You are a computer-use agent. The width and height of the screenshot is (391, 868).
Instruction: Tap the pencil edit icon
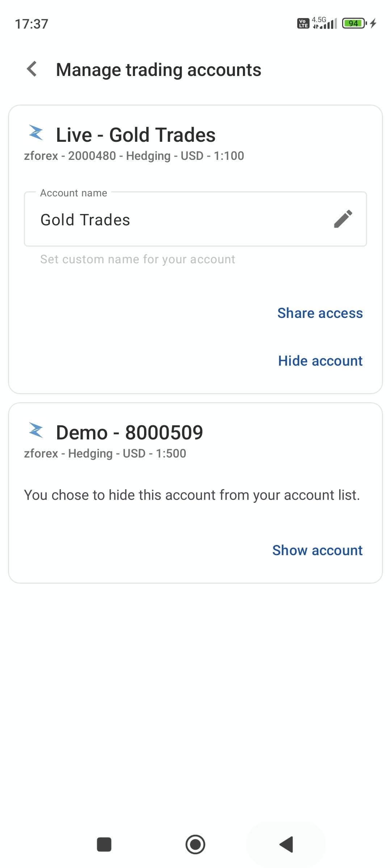pyautogui.click(x=343, y=219)
